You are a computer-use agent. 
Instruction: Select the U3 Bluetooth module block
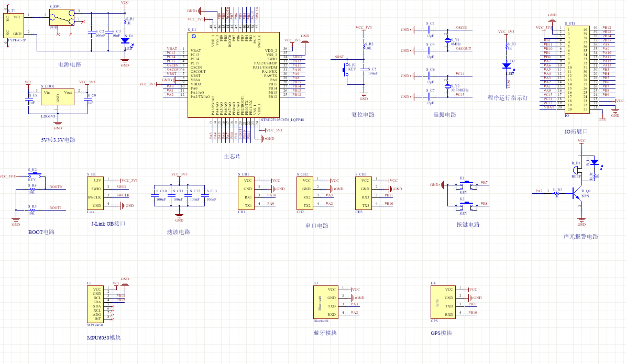(x=326, y=302)
